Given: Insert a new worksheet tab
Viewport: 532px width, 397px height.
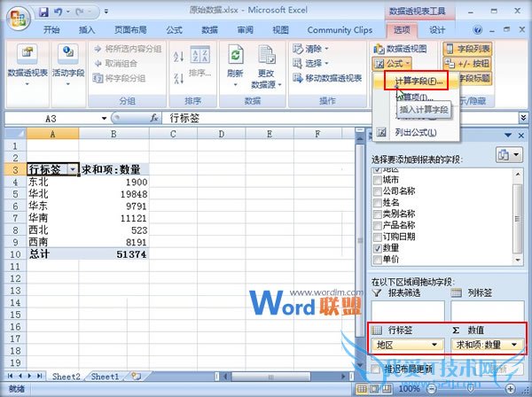Looking at the screenshot, I should pos(136,376).
